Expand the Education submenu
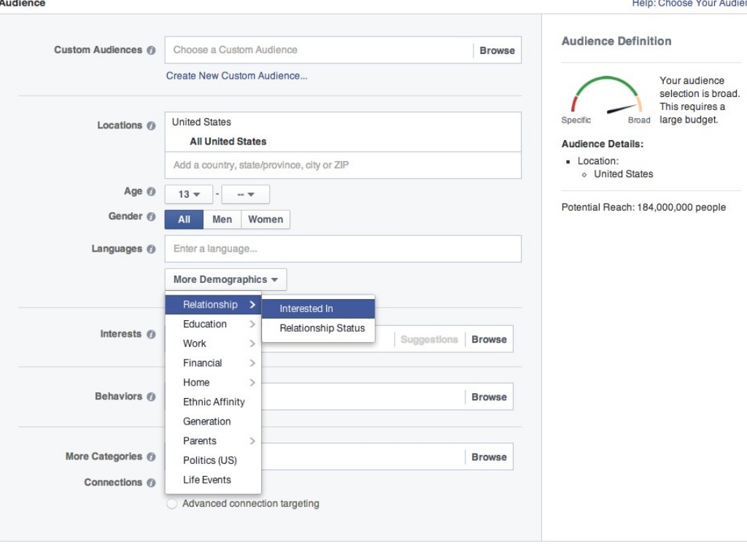Image resolution: width=747 pixels, height=560 pixels. 214,324
